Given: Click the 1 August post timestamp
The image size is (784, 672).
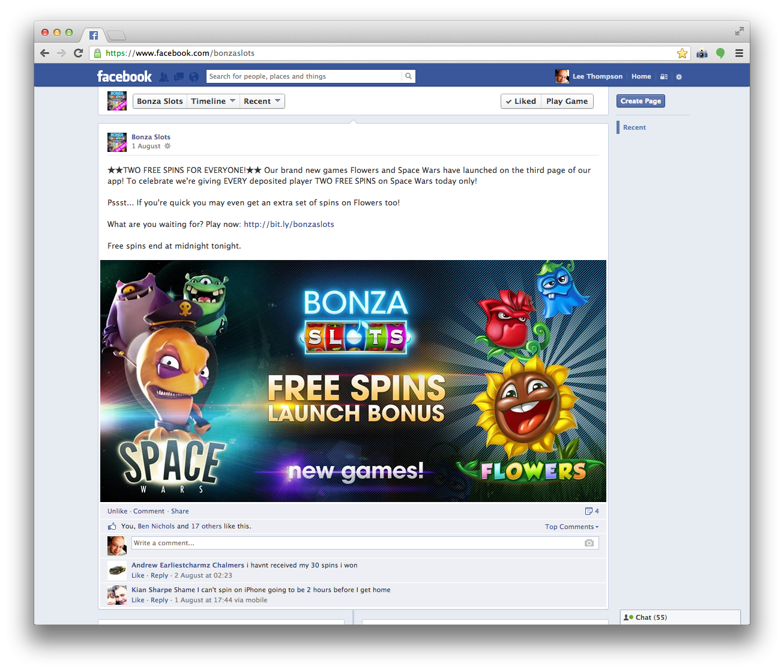Looking at the screenshot, I should (146, 146).
